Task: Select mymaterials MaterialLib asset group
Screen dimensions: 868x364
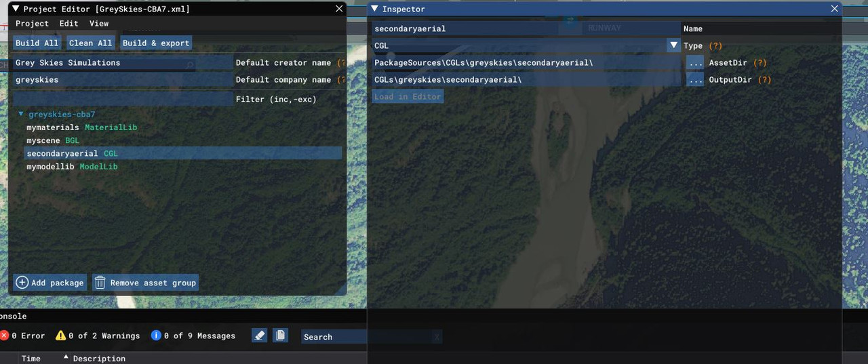Action: click(x=82, y=127)
